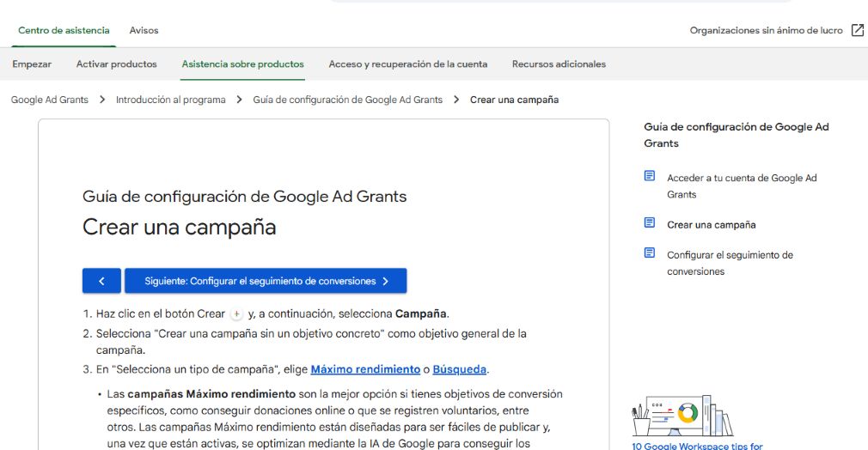Click document icon beside Acceder a tu cuenta

(x=650, y=176)
